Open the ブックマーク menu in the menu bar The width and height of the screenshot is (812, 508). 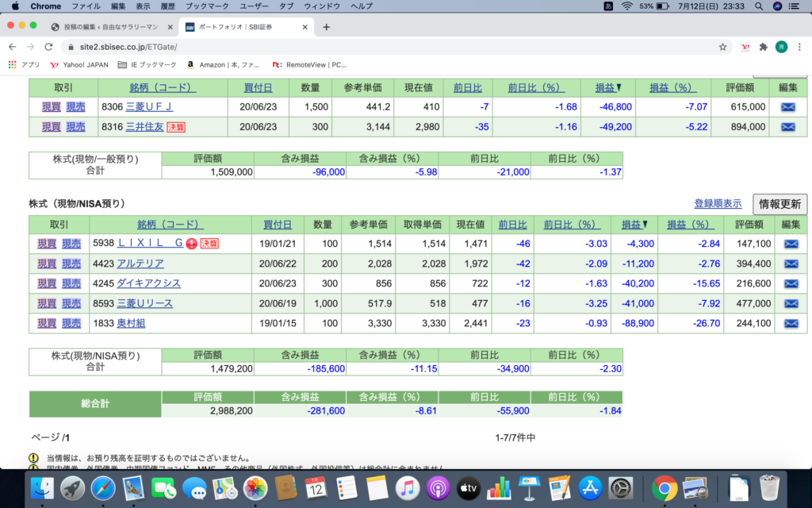[207, 6]
